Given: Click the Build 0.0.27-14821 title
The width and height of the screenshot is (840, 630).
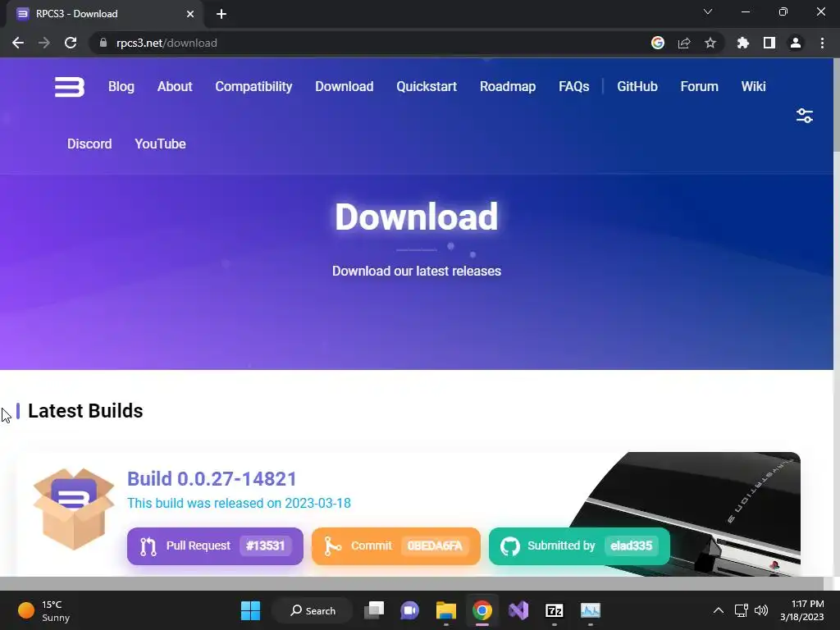Looking at the screenshot, I should pos(212,478).
